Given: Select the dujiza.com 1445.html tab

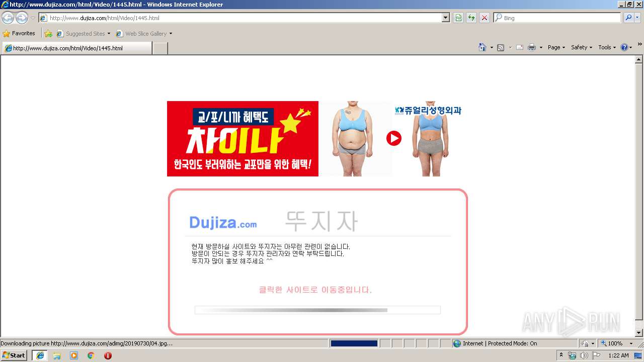Looking at the screenshot, I should coord(76,48).
